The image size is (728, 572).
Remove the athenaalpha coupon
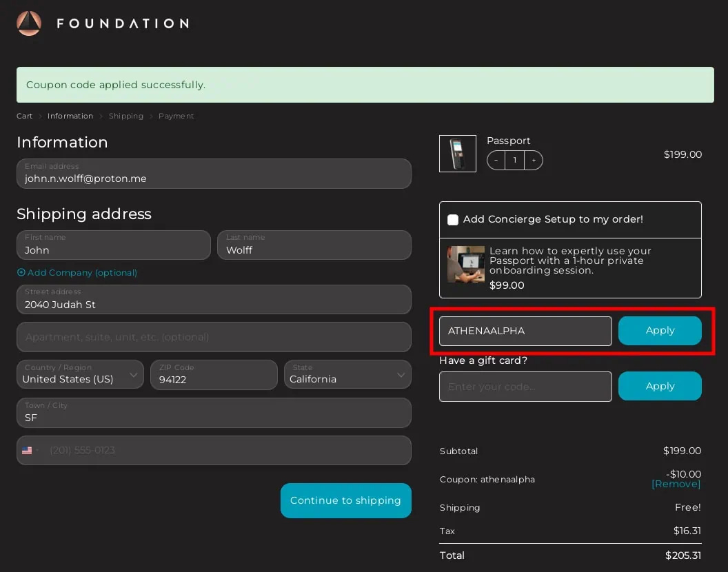(x=676, y=484)
